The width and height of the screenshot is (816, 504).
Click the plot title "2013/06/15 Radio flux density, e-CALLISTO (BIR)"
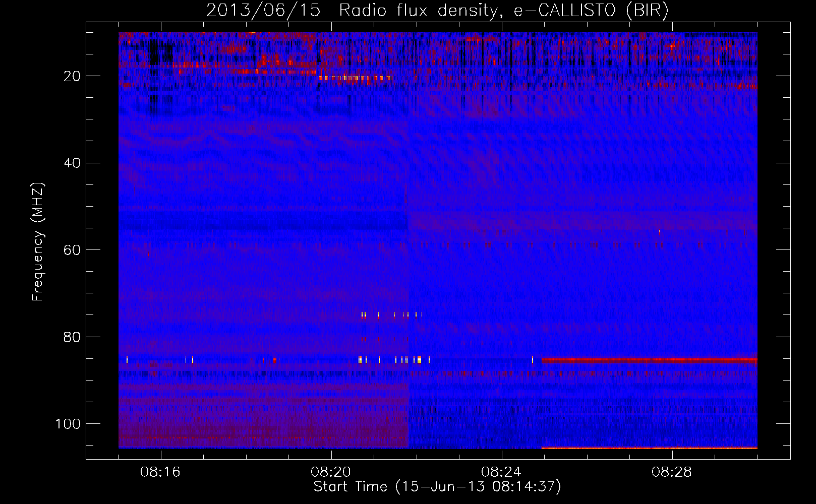point(437,10)
